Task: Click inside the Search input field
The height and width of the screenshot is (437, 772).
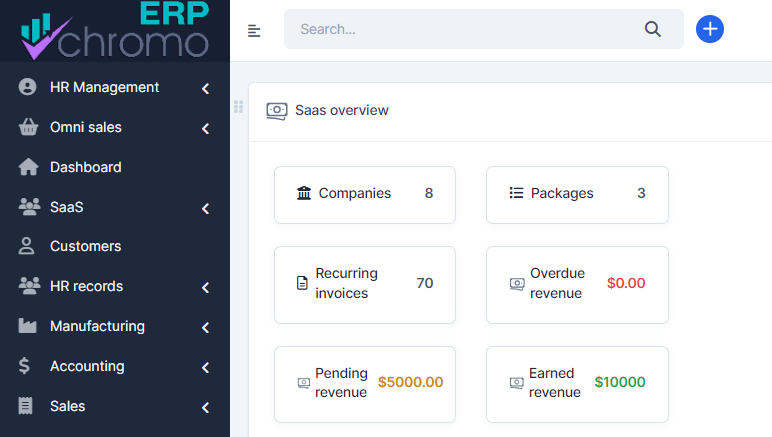Action: pyautogui.click(x=460, y=29)
